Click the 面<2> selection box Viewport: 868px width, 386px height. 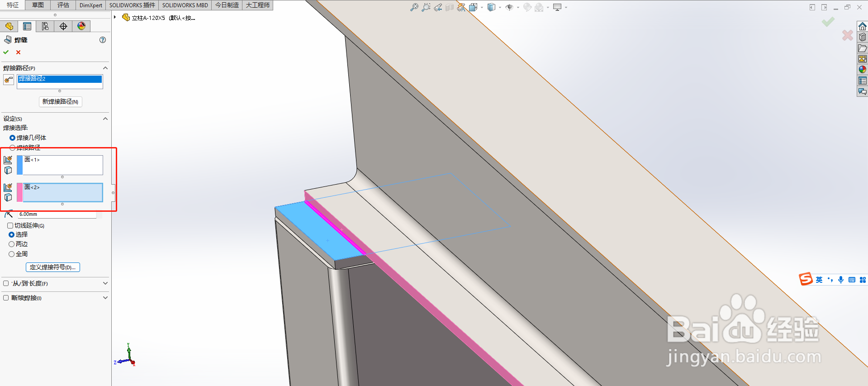coord(60,192)
